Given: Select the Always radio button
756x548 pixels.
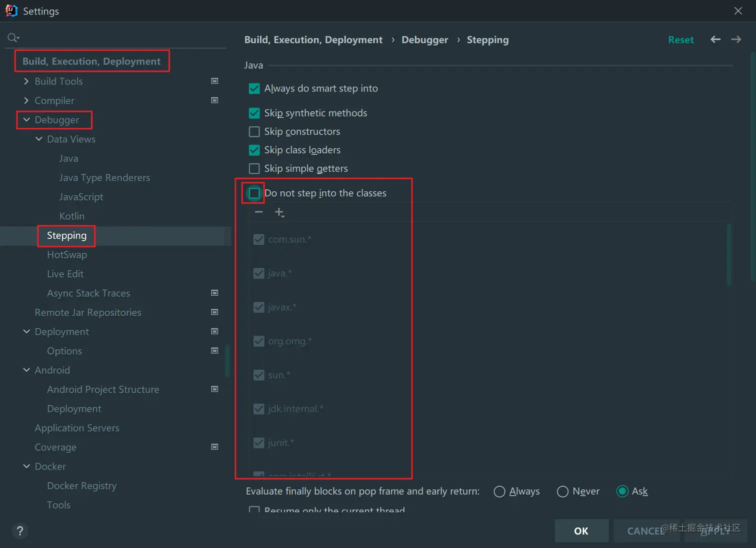Looking at the screenshot, I should click(499, 492).
